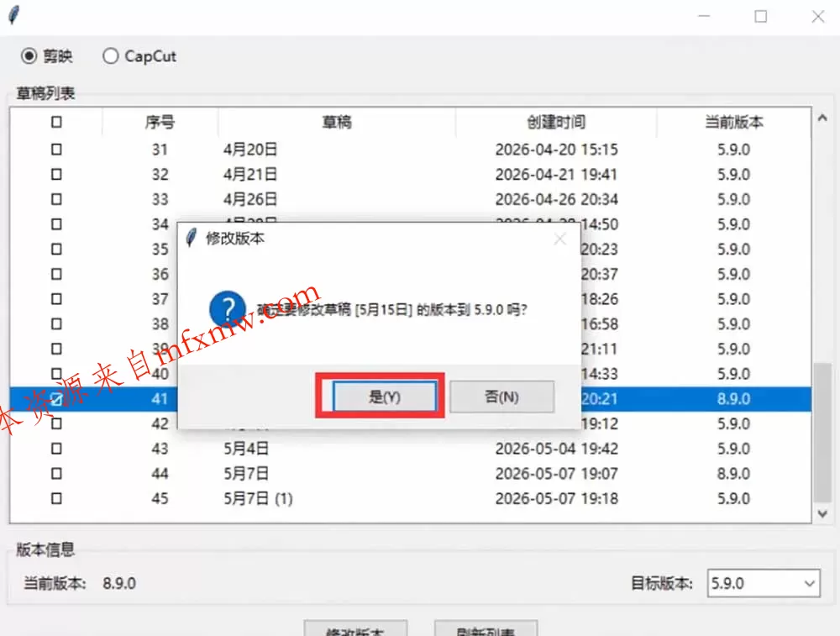840x636 pixels.
Task: Click the main window feather app icon
Action: click(15, 14)
